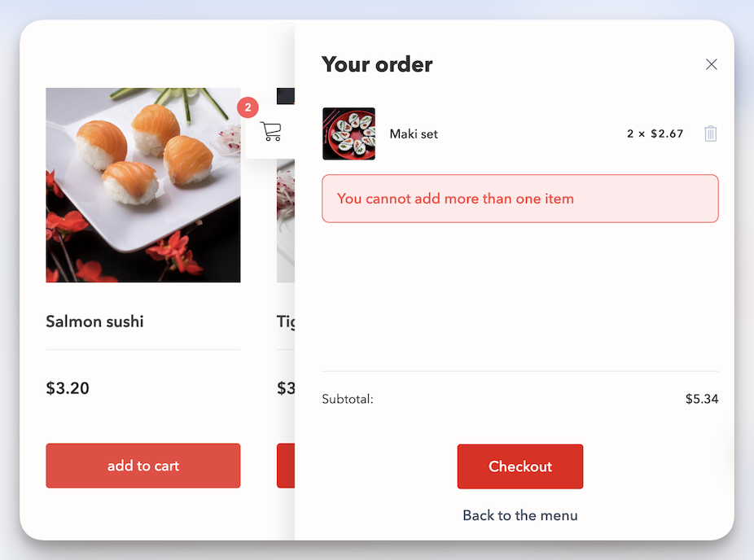Select the 2 × $2.67 quantity text
The width and height of the screenshot is (754, 560).
[655, 133]
